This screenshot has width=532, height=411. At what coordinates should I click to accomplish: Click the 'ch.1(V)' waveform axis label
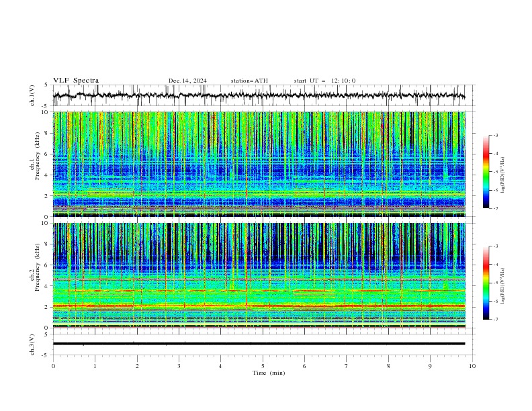(x=32, y=95)
